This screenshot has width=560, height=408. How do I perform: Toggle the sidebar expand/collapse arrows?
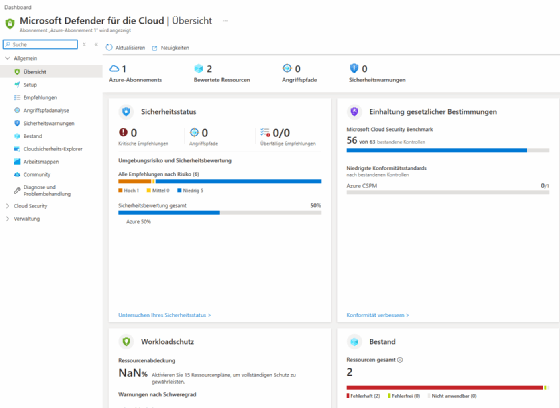(84, 44)
